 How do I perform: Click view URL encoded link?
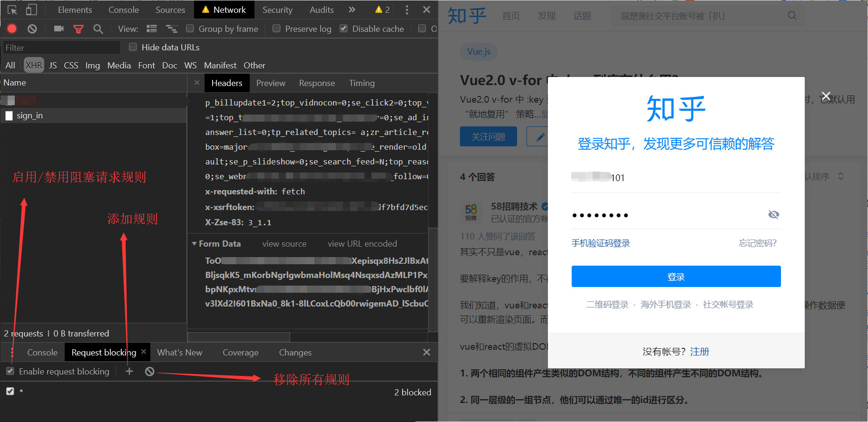pyautogui.click(x=362, y=243)
